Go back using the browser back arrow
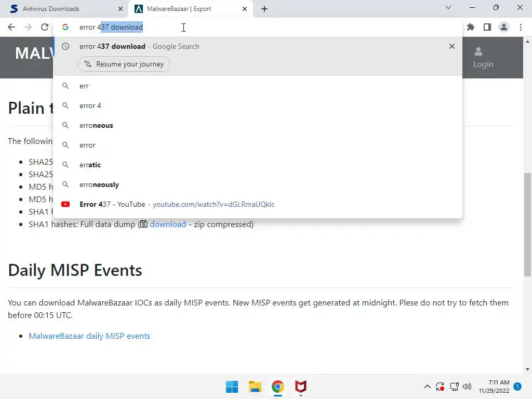This screenshot has height=399, width=532. coord(11,27)
